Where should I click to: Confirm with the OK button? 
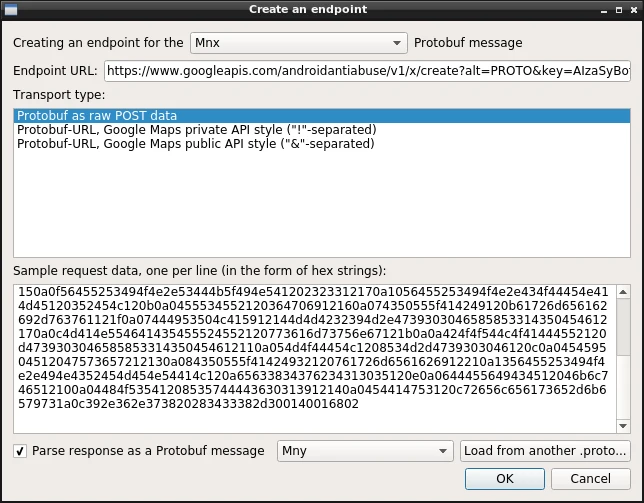[505, 479]
